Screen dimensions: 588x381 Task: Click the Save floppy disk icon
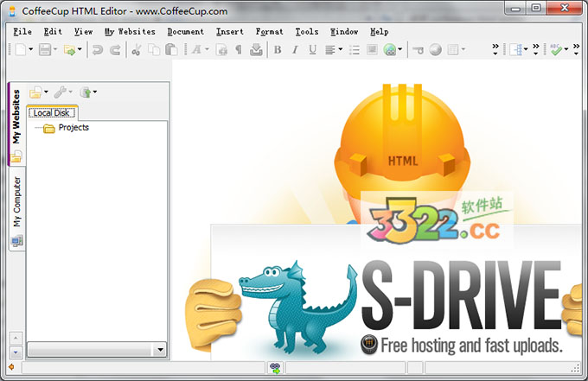[x=43, y=50]
